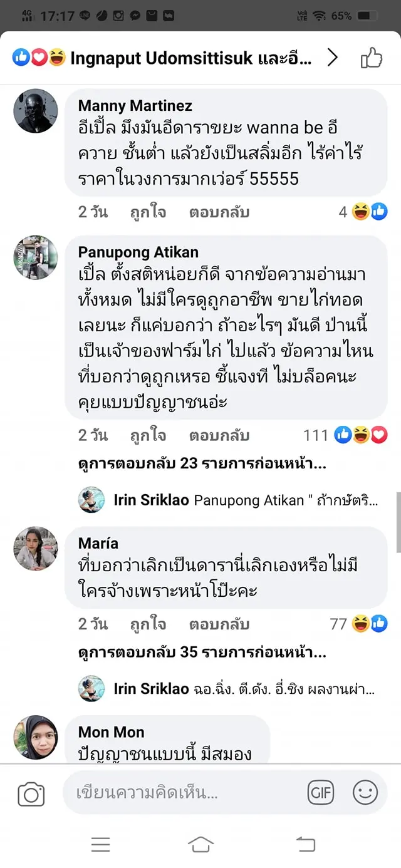Expand 23 previous replies under Panupong's comment
The height and width of the screenshot is (868, 401).
tap(202, 464)
